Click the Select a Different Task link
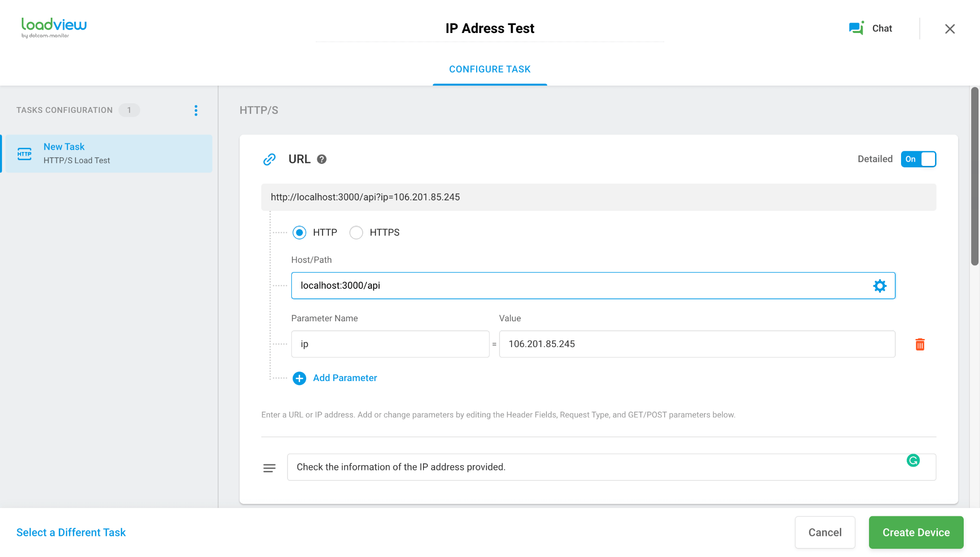980x557 pixels. tap(71, 532)
